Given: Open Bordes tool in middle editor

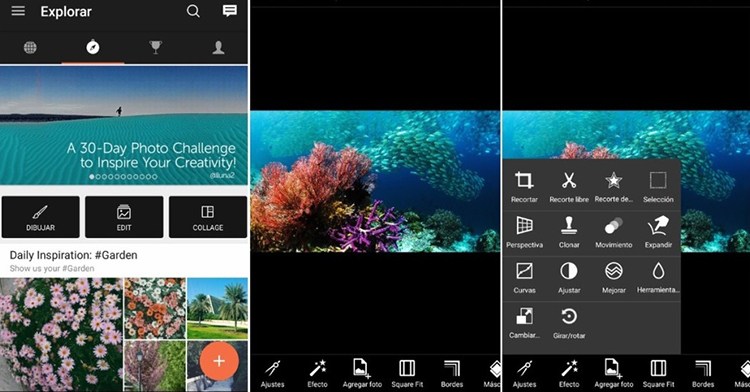Looking at the screenshot, I should [x=452, y=374].
